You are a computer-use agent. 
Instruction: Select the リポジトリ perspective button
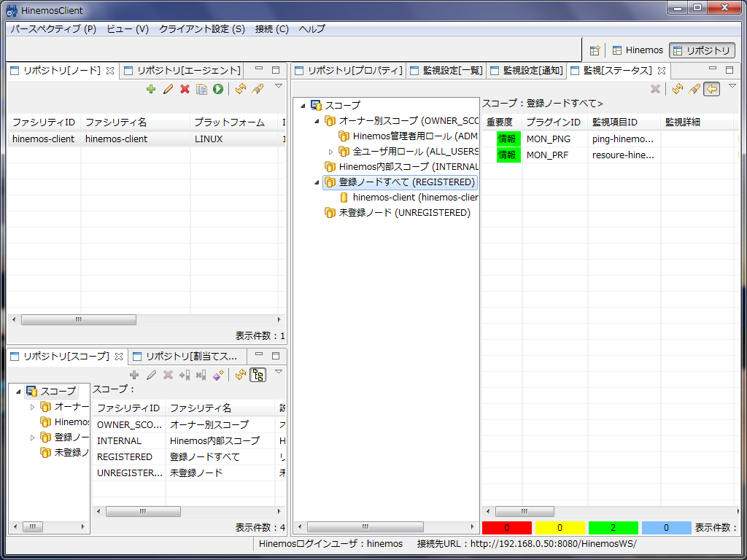703,50
